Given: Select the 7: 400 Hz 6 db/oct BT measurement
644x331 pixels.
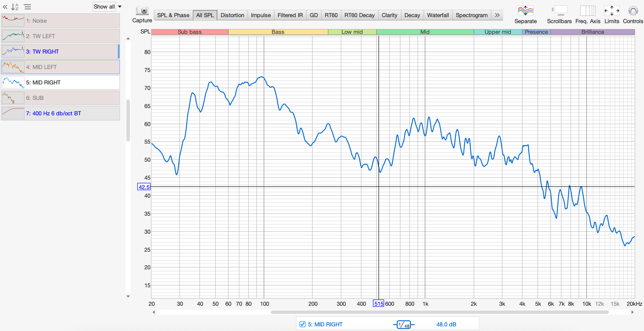Looking at the screenshot, I should click(x=61, y=113).
